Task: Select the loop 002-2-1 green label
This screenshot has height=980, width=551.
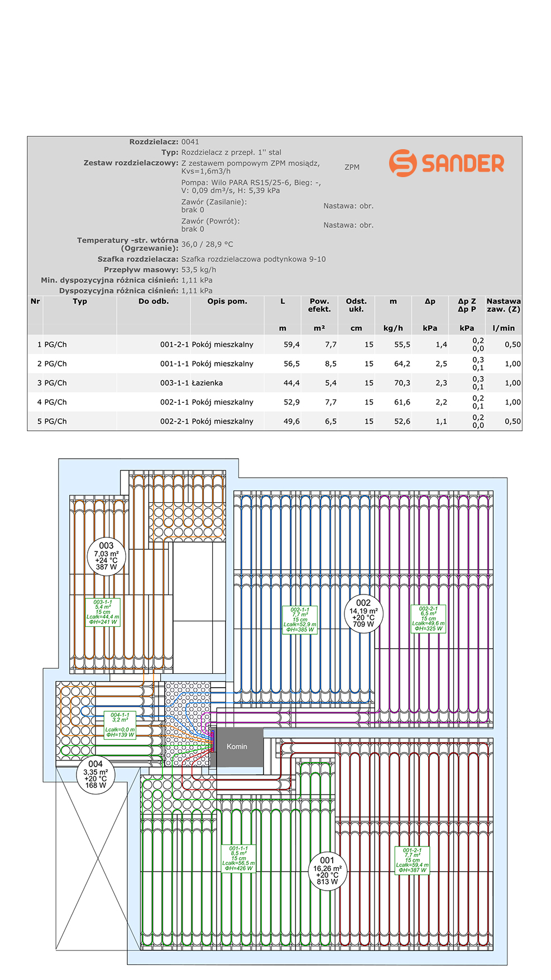Action: coord(428,619)
